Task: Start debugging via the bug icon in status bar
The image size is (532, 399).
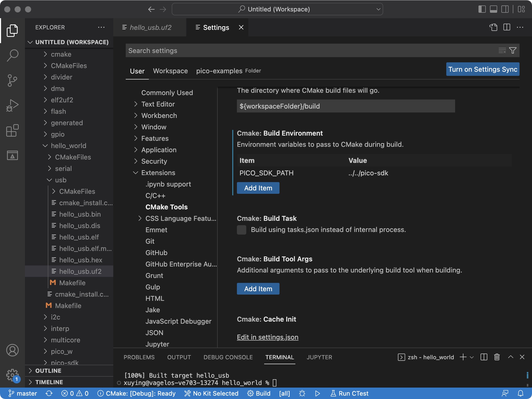Action: tap(302, 393)
